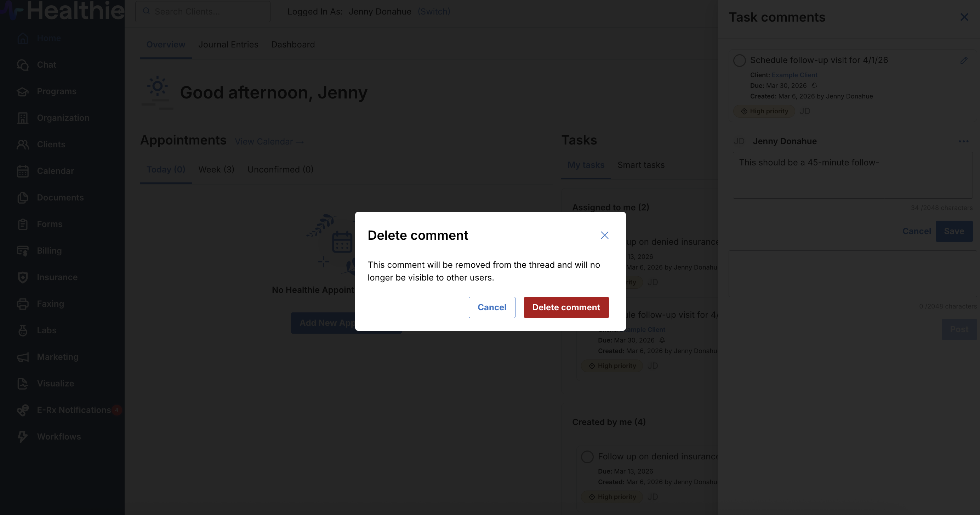
Task: Click the empty new comment text box
Action: point(852,274)
